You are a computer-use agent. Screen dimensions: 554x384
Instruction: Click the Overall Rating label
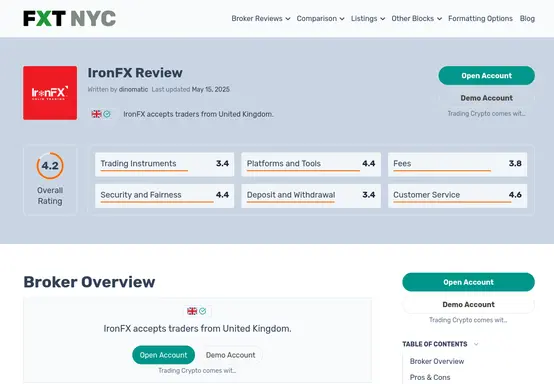(x=50, y=196)
